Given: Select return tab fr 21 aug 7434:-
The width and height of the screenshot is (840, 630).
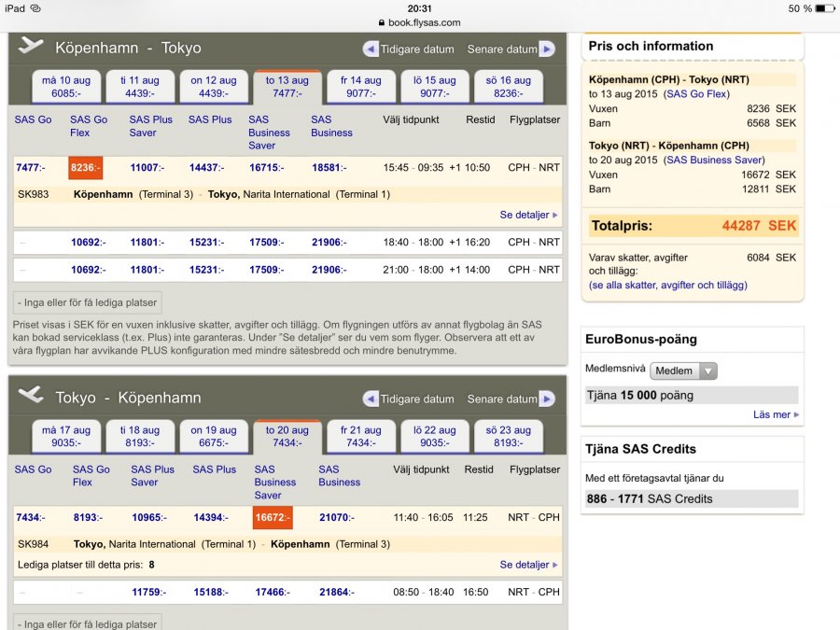Looking at the screenshot, I should (361, 437).
